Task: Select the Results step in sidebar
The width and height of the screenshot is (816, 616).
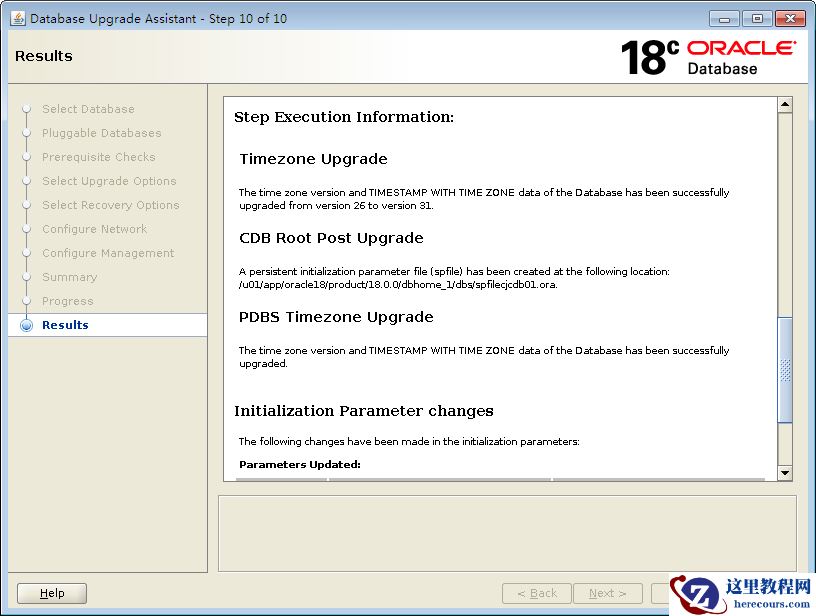Action: (x=65, y=325)
